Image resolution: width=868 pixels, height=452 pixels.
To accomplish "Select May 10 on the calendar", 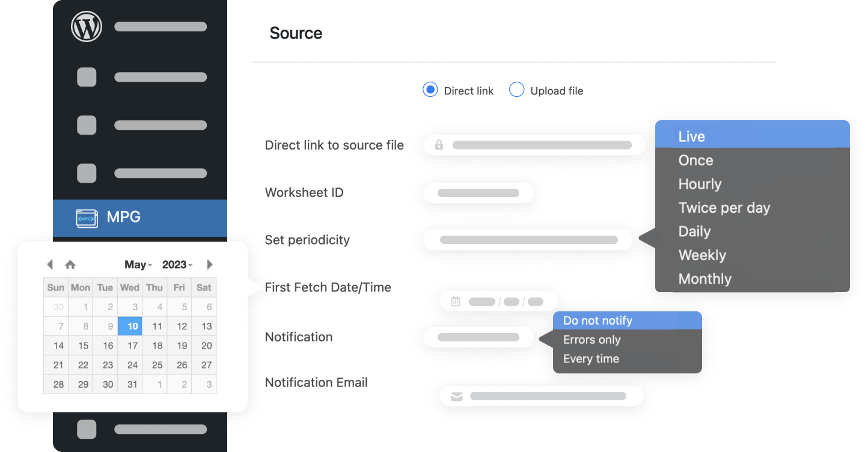I will pos(130,326).
